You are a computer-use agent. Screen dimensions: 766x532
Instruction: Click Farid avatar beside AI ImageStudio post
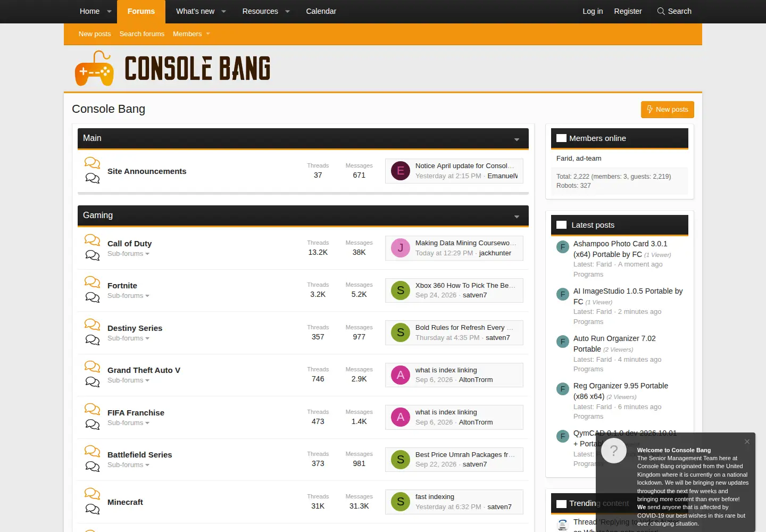(x=563, y=294)
